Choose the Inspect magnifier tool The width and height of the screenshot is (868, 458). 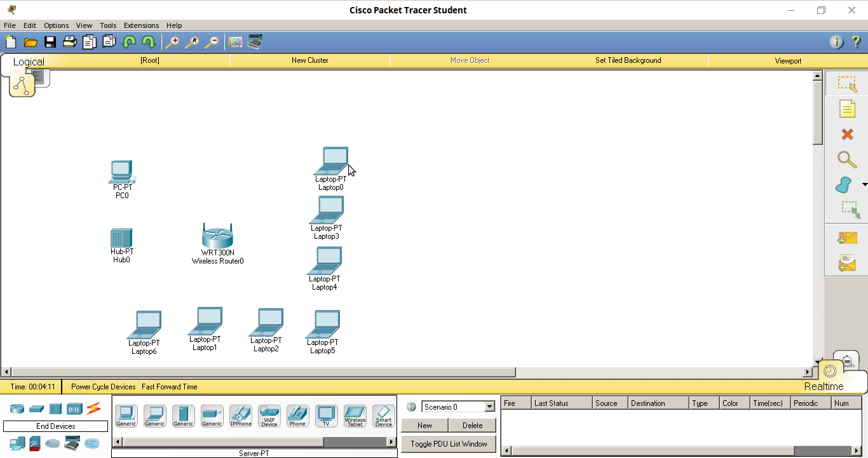pyautogui.click(x=847, y=159)
